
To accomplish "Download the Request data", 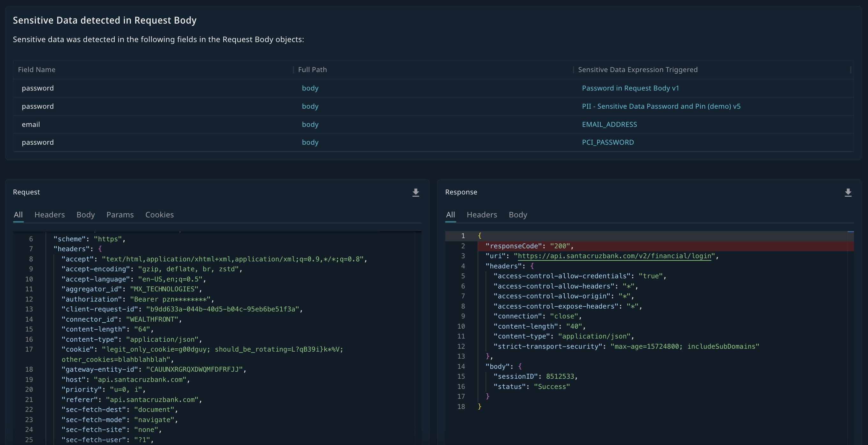I will [x=416, y=193].
